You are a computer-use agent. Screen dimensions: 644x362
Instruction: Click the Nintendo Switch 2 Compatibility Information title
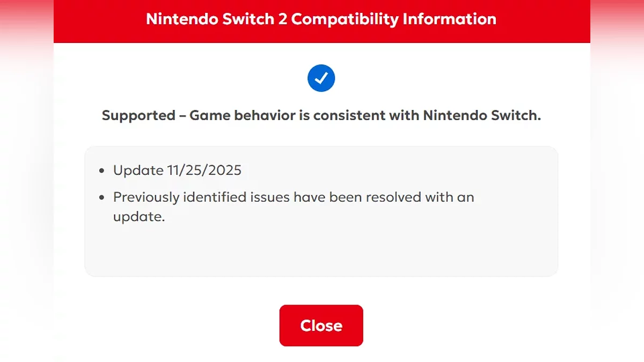(321, 19)
